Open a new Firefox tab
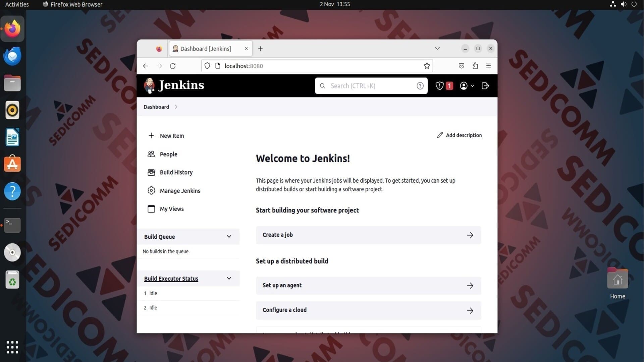The width and height of the screenshot is (644, 362). click(x=260, y=49)
